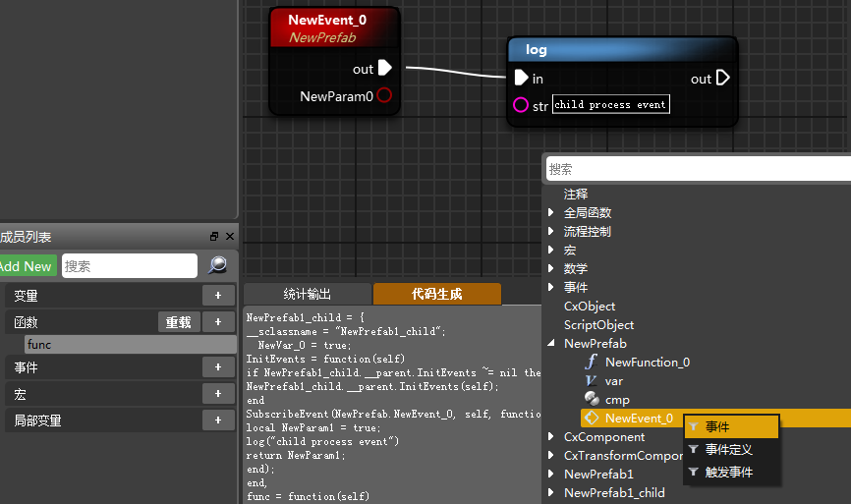
Task: Add a new variable with 变量 plus button
Action: [x=217, y=295]
